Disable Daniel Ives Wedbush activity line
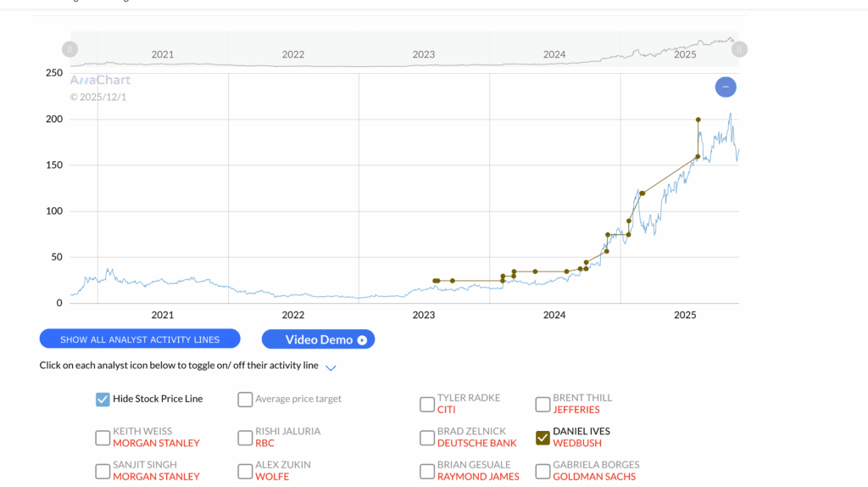 542,438
